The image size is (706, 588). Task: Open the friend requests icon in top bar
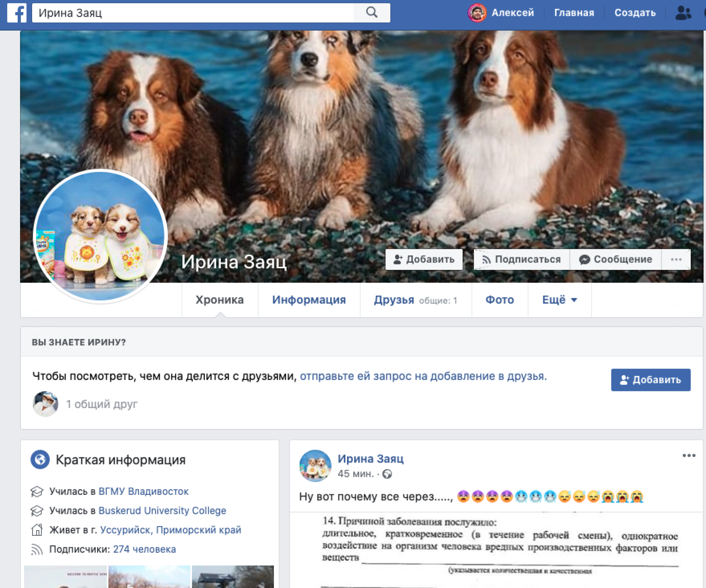click(683, 13)
